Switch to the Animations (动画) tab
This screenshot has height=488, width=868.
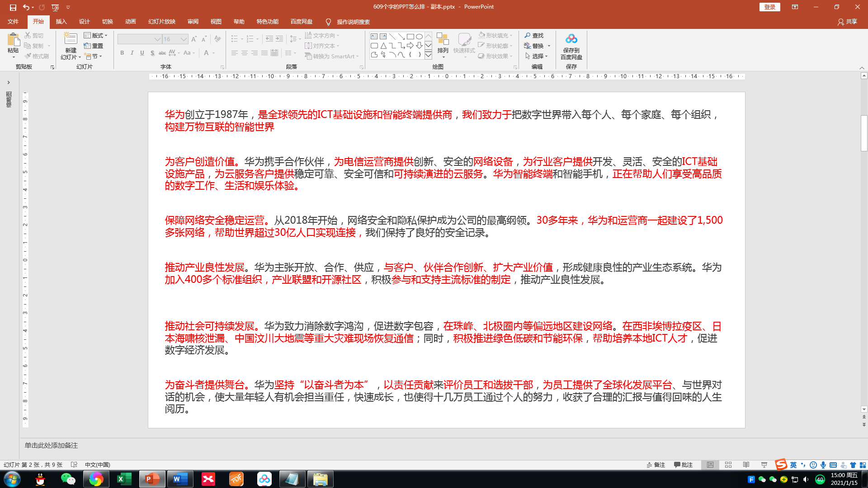(x=130, y=21)
